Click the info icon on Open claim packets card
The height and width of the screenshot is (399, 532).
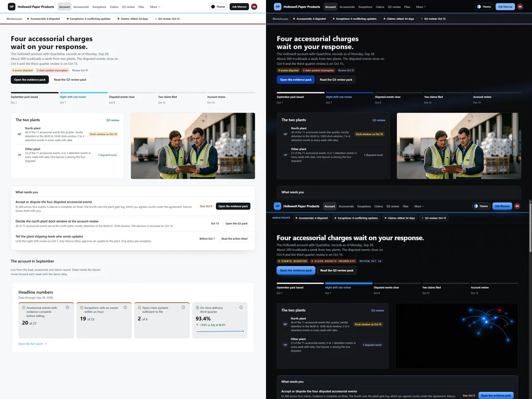point(184,307)
